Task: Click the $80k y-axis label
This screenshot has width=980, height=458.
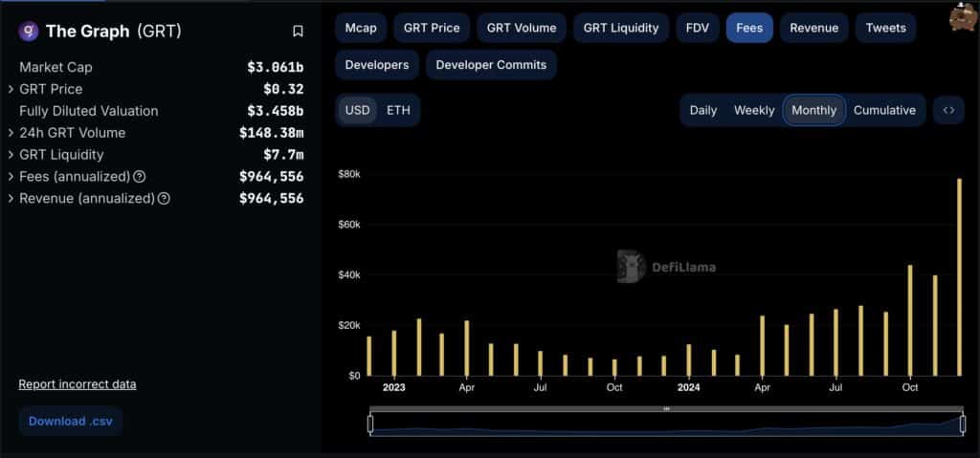Action: [349, 174]
